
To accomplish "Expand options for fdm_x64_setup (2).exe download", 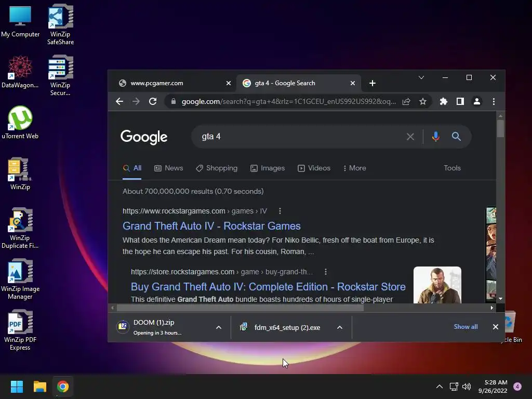I will coord(340,327).
